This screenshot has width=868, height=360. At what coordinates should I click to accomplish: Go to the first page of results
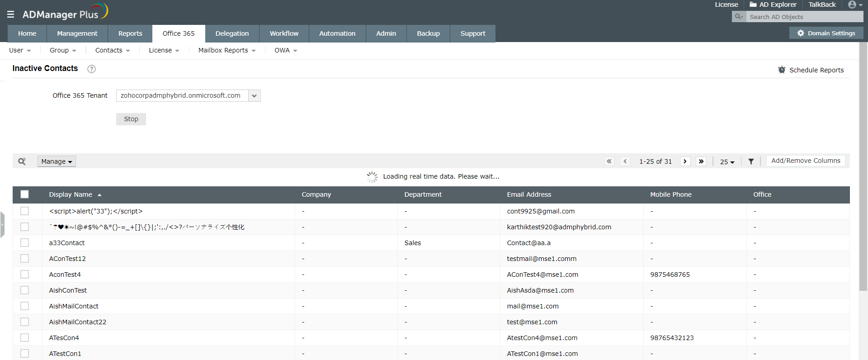coord(609,161)
